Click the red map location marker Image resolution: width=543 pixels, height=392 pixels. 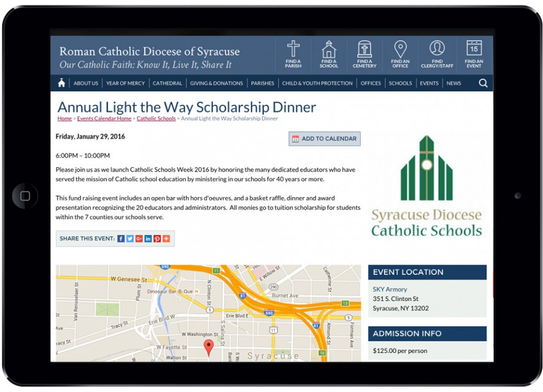[208, 347]
